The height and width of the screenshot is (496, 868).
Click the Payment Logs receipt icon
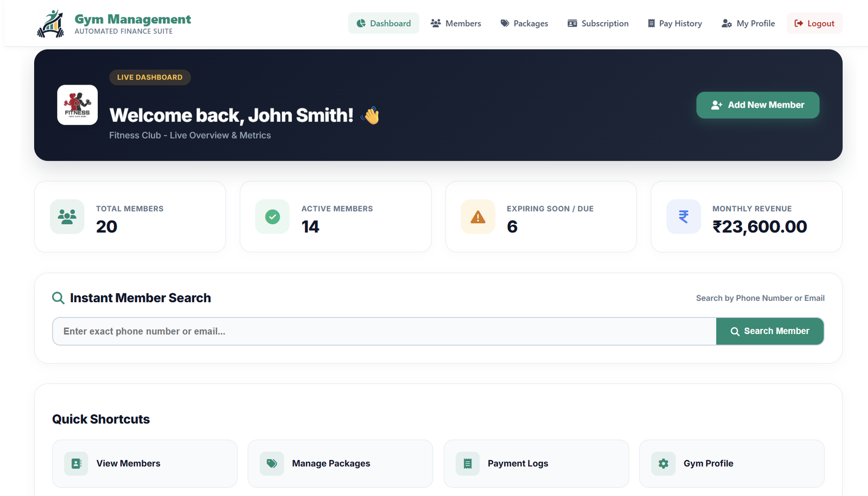tap(468, 463)
